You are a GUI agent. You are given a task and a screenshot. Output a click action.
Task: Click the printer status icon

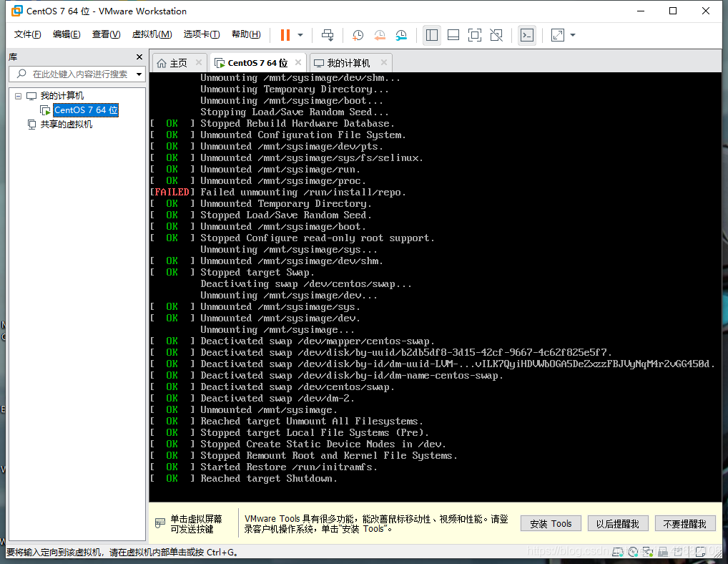point(663,551)
